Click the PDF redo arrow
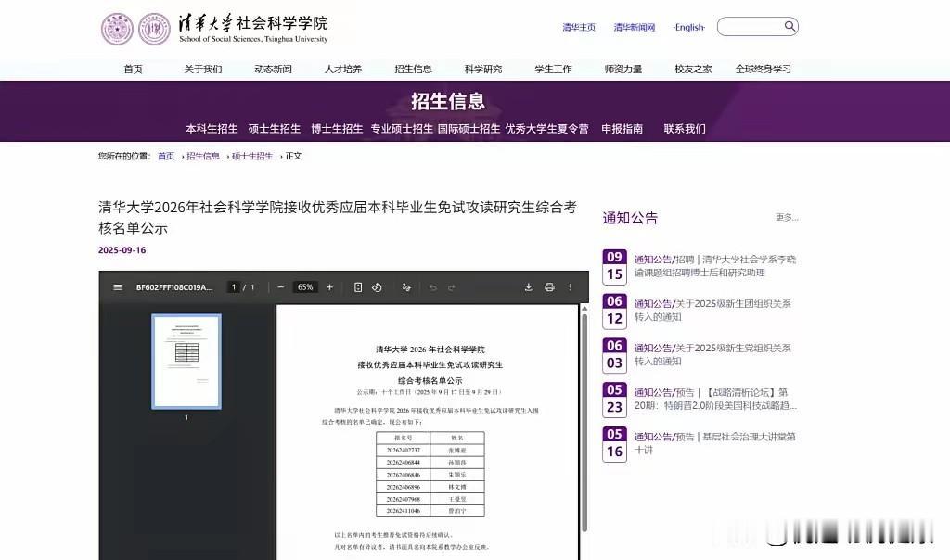 pyautogui.click(x=452, y=287)
